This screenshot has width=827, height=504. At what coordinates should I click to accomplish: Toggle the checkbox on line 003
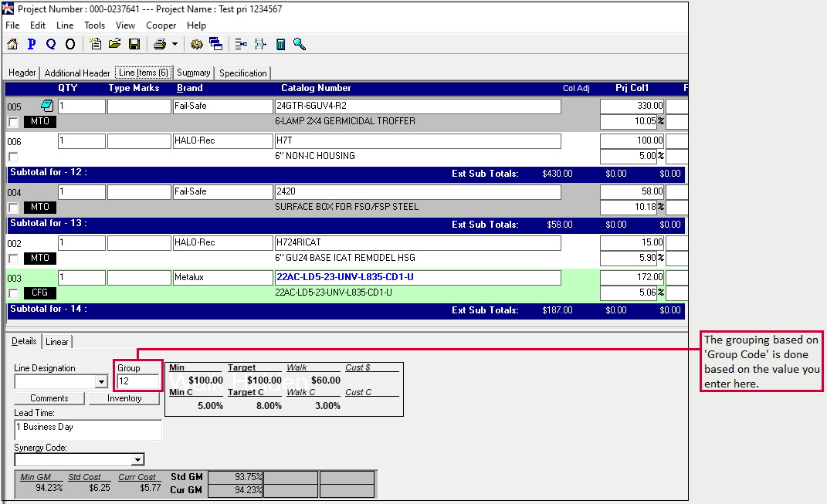(x=14, y=293)
